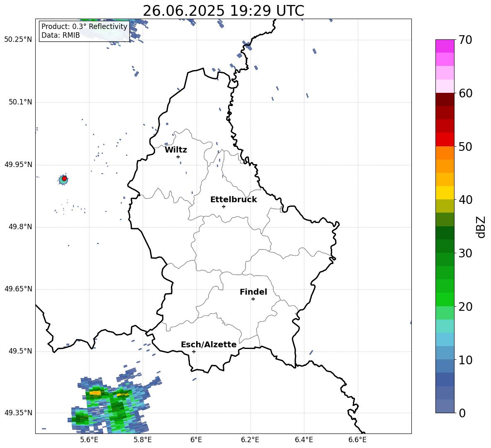Viewport: 491px width, 448px height.
Task: Select the Wiltz city label
Action: tap(176, 150)
